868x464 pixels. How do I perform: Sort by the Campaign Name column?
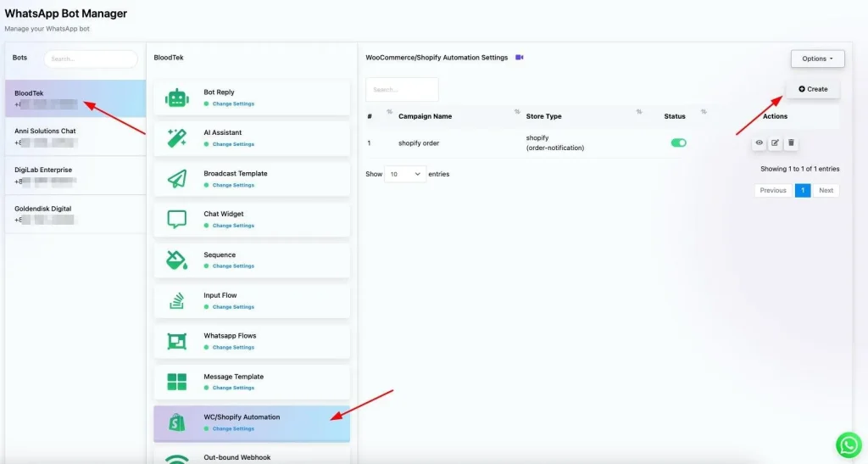point(517,112)
